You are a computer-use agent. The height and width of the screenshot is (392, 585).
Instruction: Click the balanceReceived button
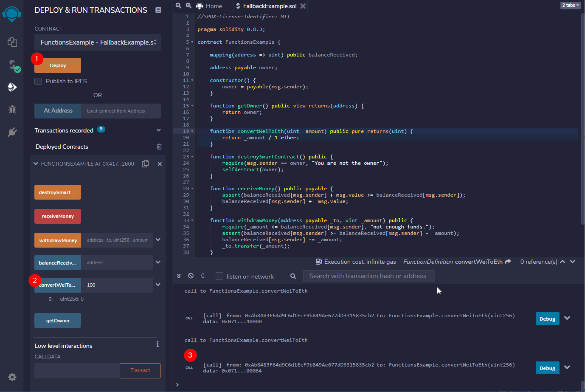pyautogui.click(x=58, y=263)
